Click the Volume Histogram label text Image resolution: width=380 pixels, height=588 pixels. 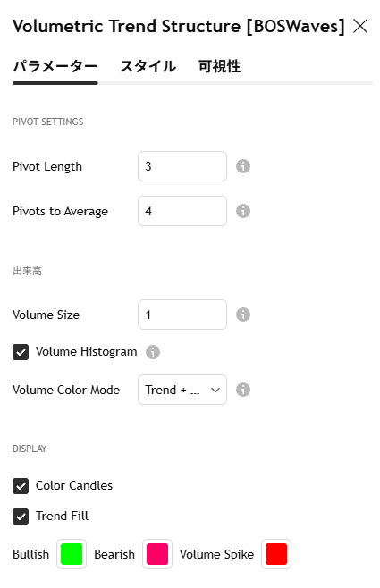point(86,352)
